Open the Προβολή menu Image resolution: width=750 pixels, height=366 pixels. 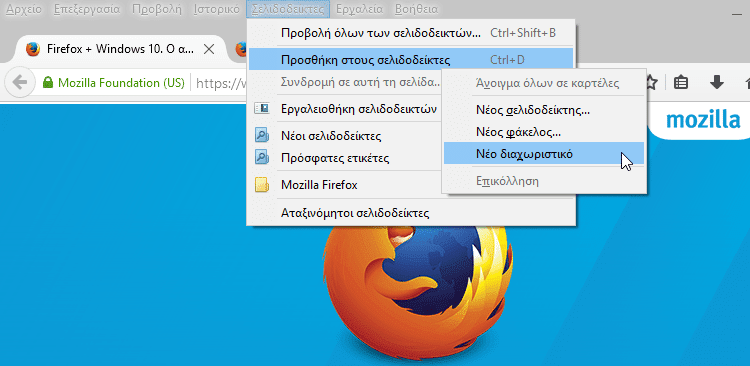coord(157,9)
